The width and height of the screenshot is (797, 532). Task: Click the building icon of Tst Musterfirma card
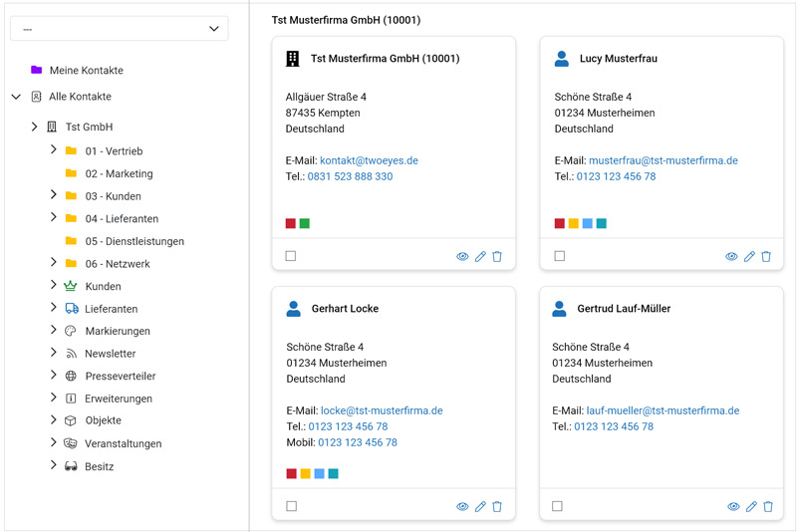pyautogui.click(x=293, y=59)
